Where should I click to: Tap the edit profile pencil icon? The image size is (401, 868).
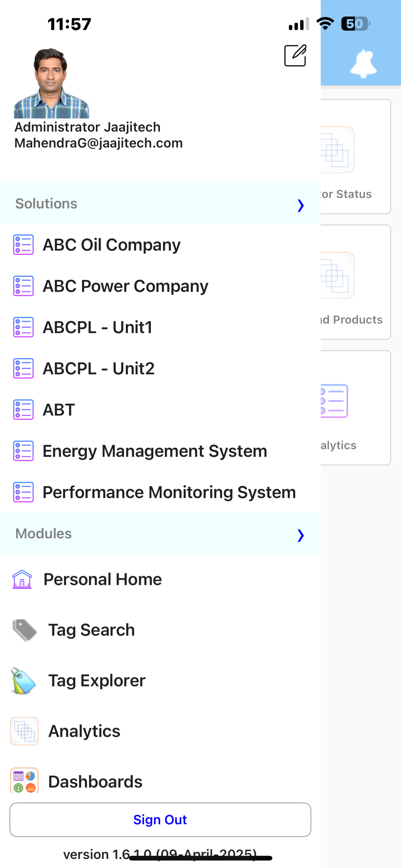tap(295, 56)
